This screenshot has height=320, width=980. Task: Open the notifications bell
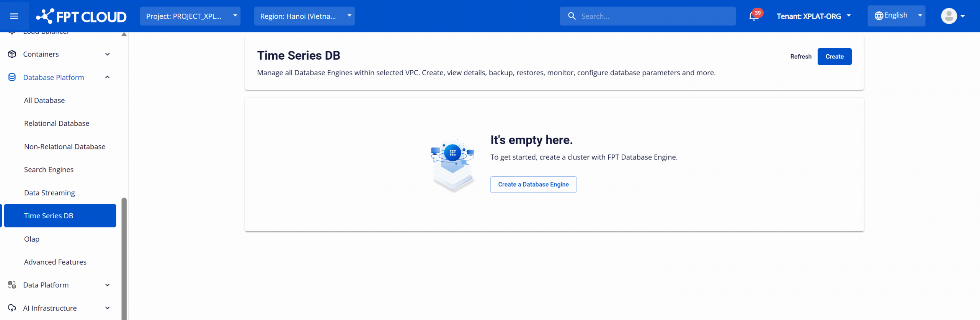click(x=753, y=16)
